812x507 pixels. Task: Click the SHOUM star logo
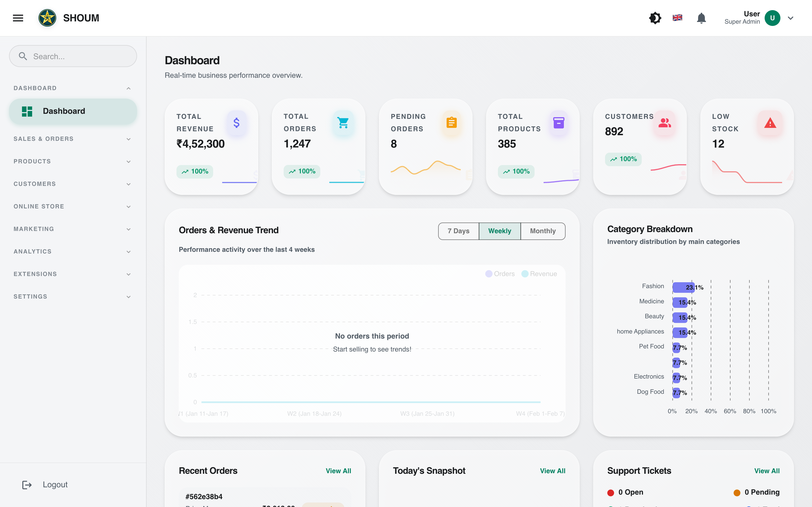pyautogui.click(x=47, y=18)
